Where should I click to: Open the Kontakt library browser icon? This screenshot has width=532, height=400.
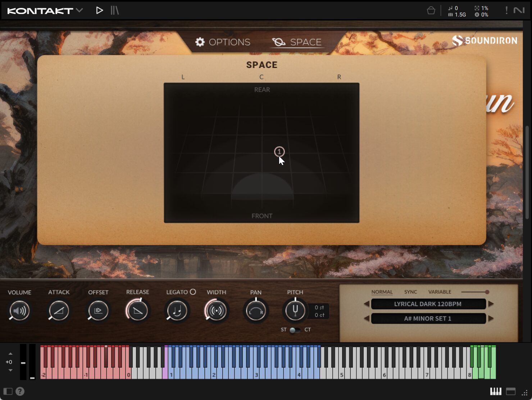(115, 10)
